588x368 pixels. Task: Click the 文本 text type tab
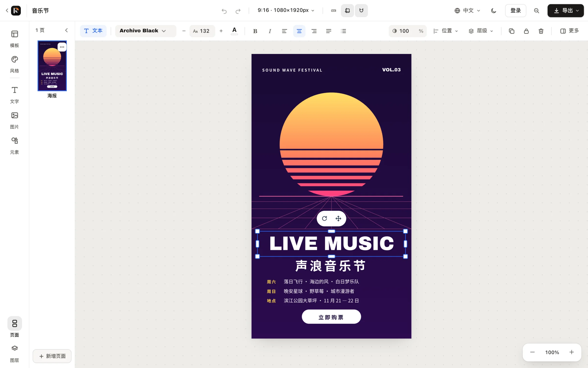click(x=93, y=31)
